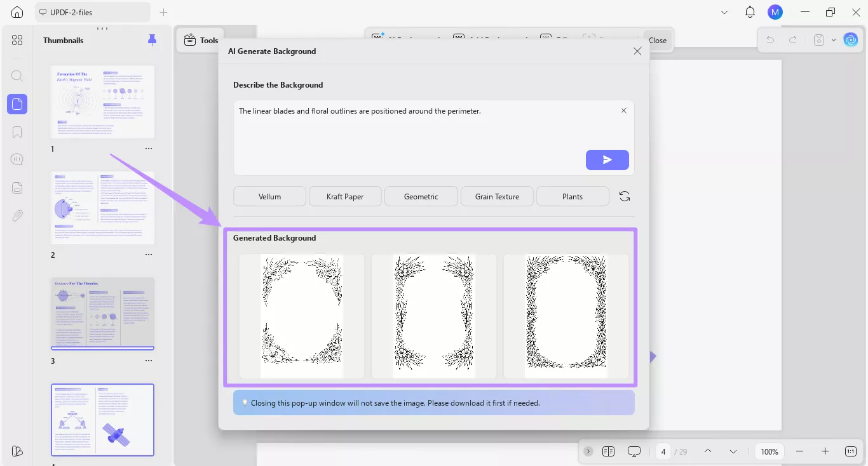Open the page 2 thumbnail

click(x=103, y=208)
